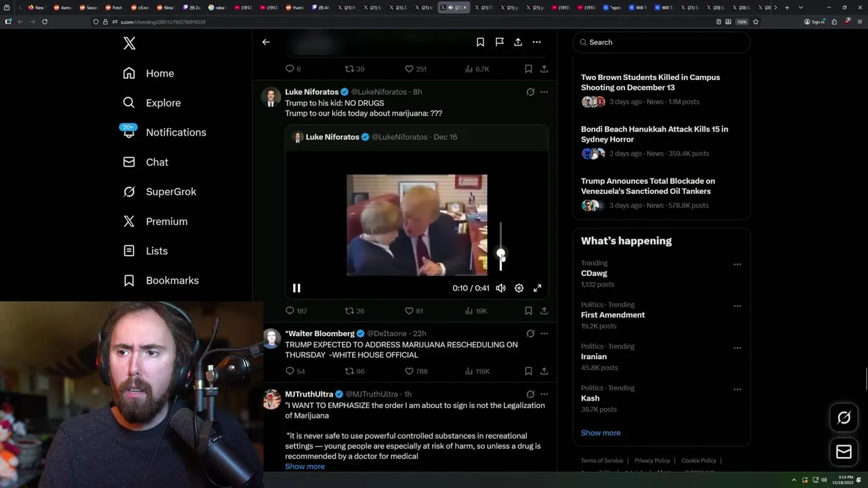
Task: Open the floating messages envelope button
Action: pyautogui.click(x=844, y=451)
